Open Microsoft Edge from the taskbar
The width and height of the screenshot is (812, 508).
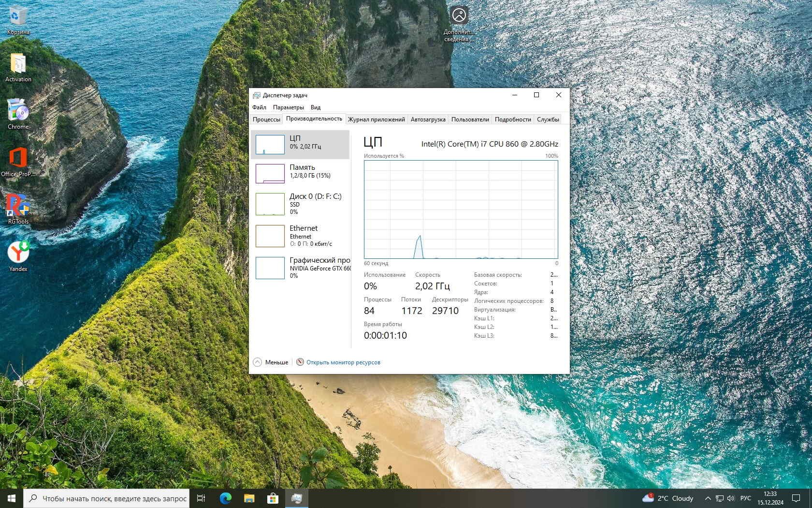(x=225, y=498)
